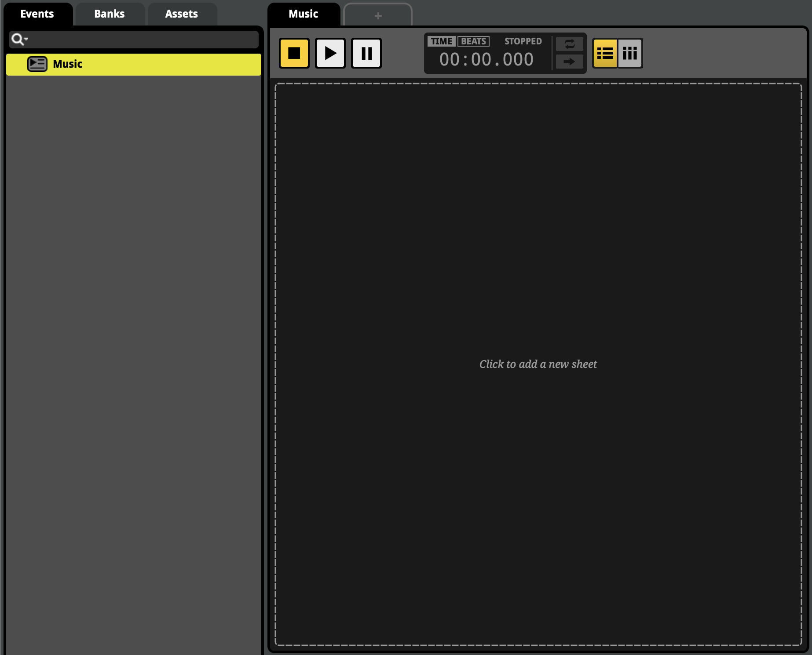Select TIME display mode

point(441,41)
